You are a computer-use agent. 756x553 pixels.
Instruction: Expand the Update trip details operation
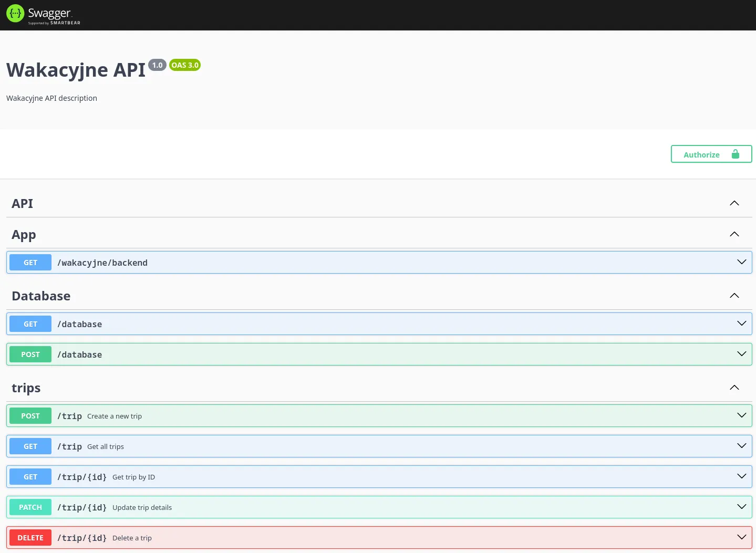coord(741,506)
